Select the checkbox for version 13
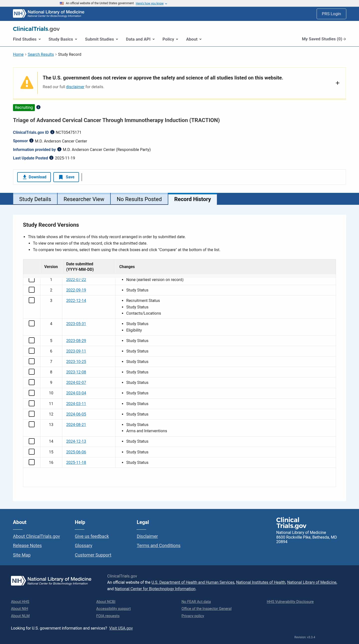Screen dimensions: 359x644 [x=31, y=424]
